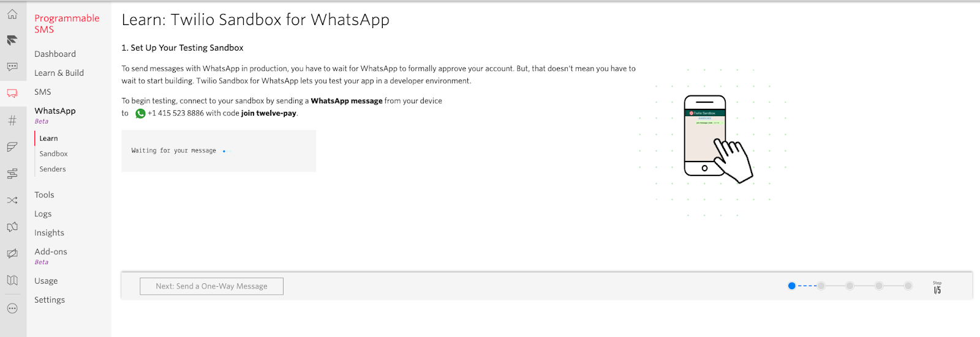Open the Sandbox submenu item
This screenshot has width=980, height=337.
point(53,154)
